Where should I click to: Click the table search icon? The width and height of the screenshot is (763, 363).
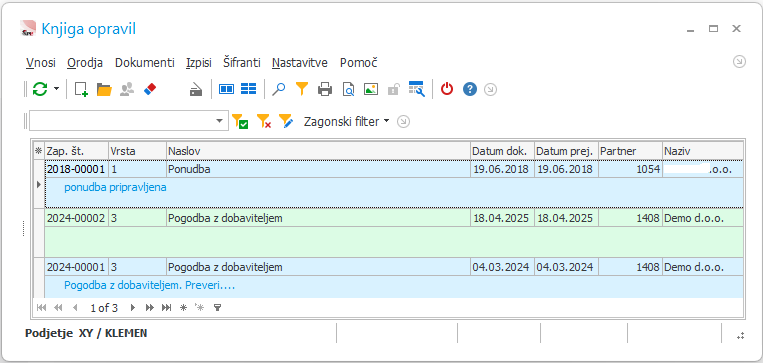[417, 89]
